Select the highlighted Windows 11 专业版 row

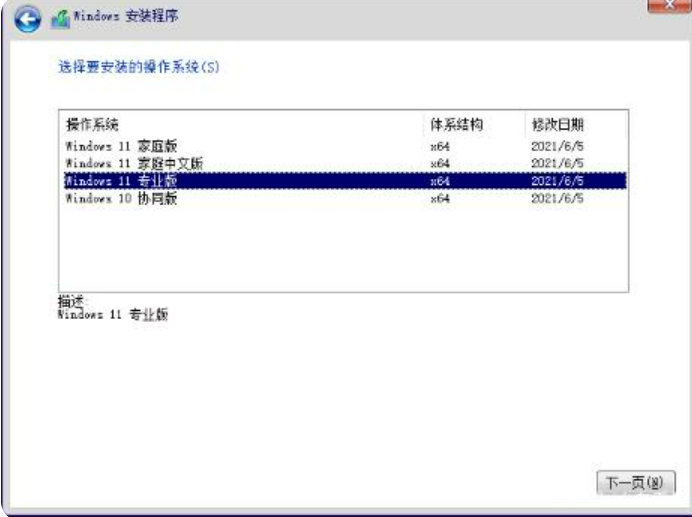[345, 181]
